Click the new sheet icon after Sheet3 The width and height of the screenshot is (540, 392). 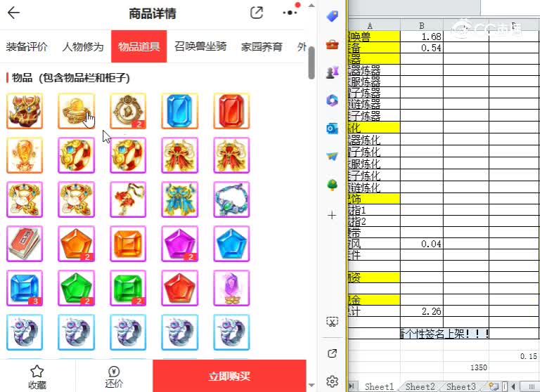tap(494, 386)
